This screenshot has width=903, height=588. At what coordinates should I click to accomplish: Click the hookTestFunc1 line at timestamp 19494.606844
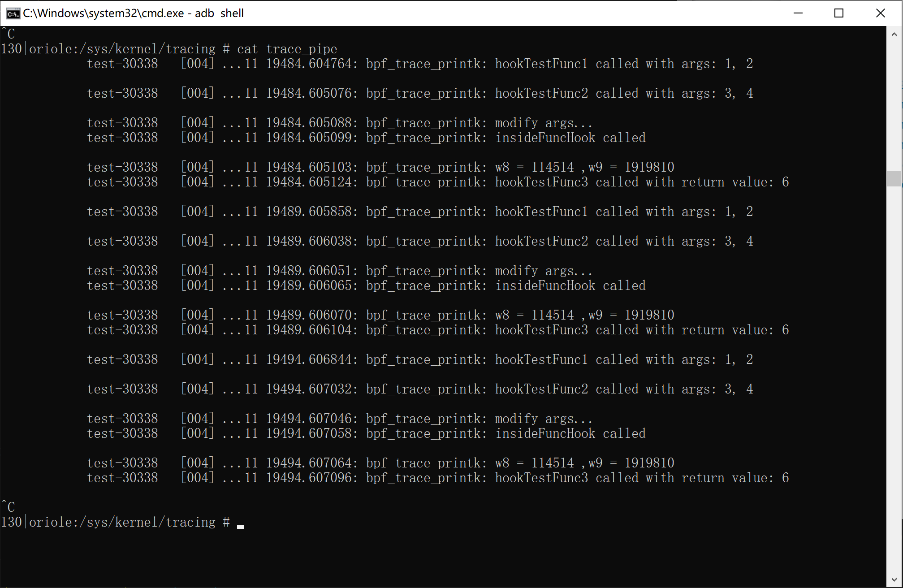coord(420,359)
